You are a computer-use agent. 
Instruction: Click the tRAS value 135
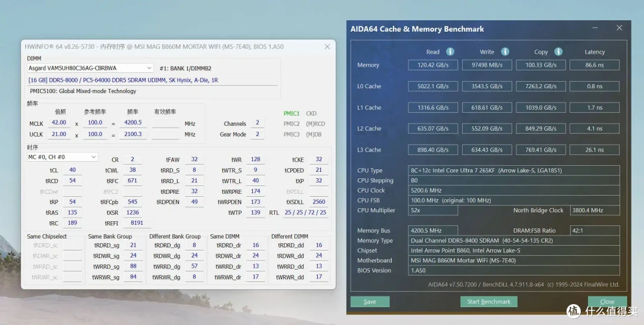[72, 213]
